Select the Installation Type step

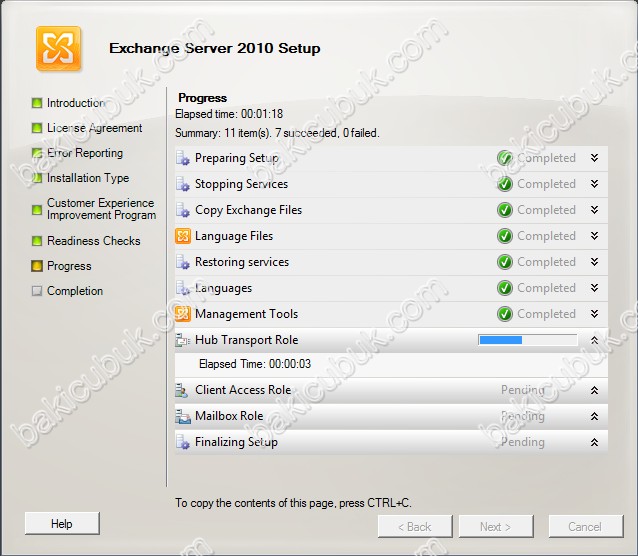88,178
